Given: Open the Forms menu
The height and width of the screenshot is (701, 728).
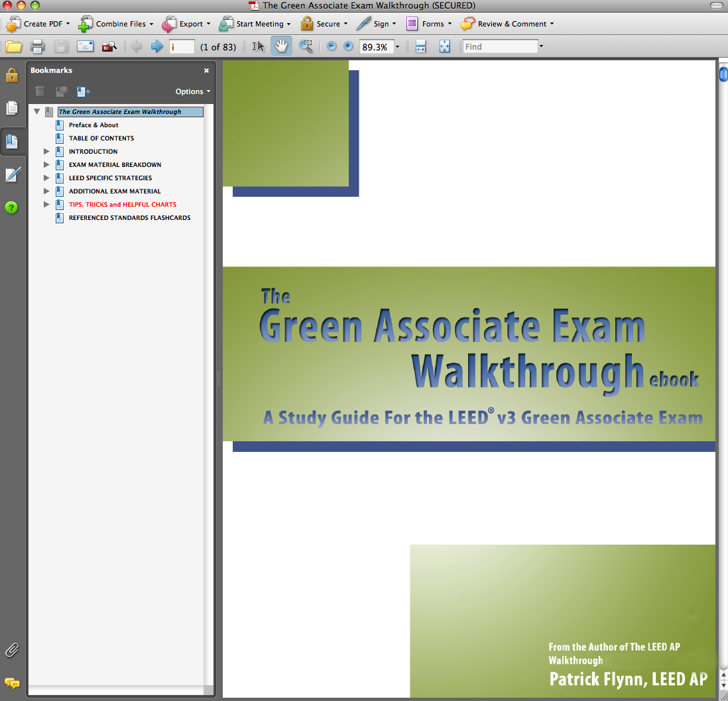Looking at the screenshot, I should [428, 24].
